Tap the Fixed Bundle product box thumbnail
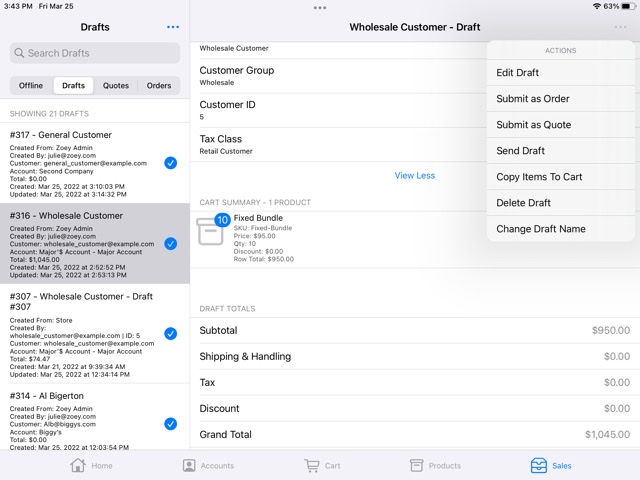 coord(210,232)
